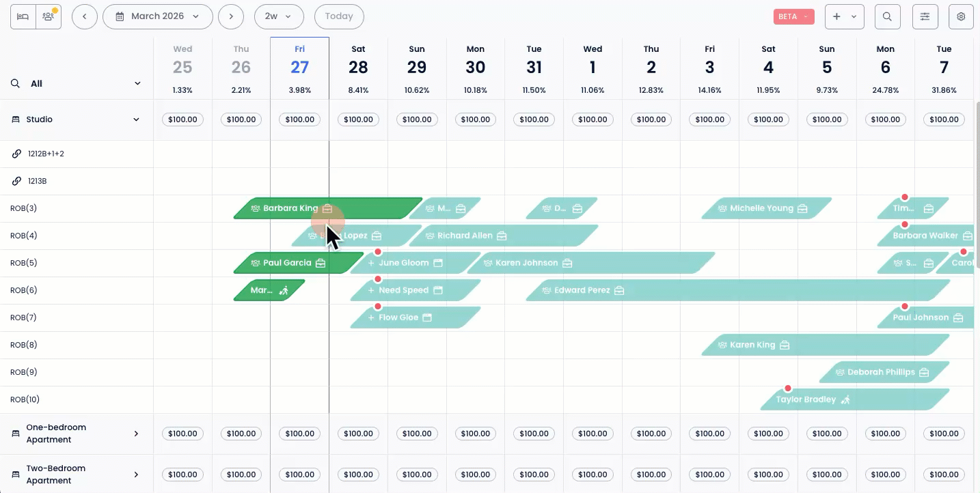Open the settings gear icon
This screenshot has width=980, height=493.
tap(962, 16)
